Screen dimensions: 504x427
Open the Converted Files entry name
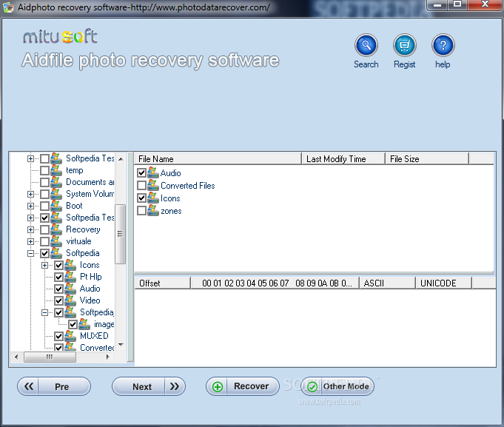(188, 186)
